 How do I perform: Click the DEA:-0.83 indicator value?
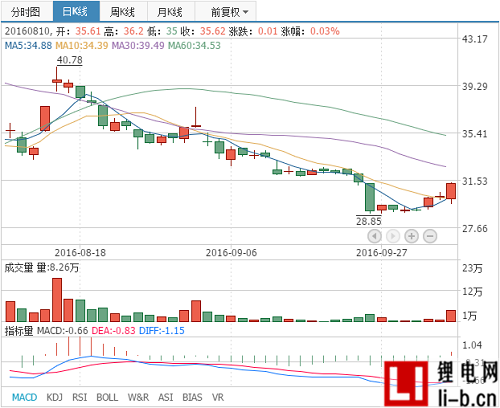(x=113, y=331)
